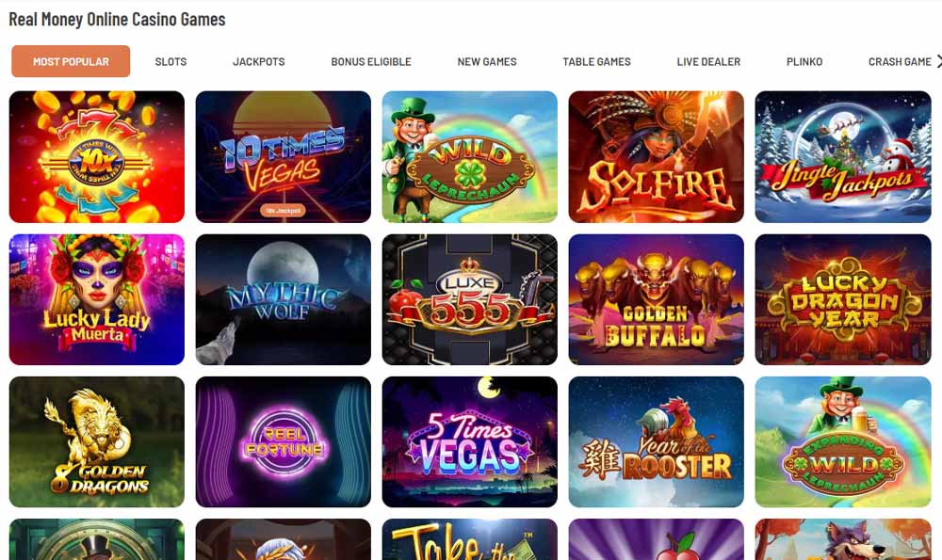This screenshot has height=560, width=942.
Task: Open the Luxe 555 slot
Action: [x=470, y=299]
